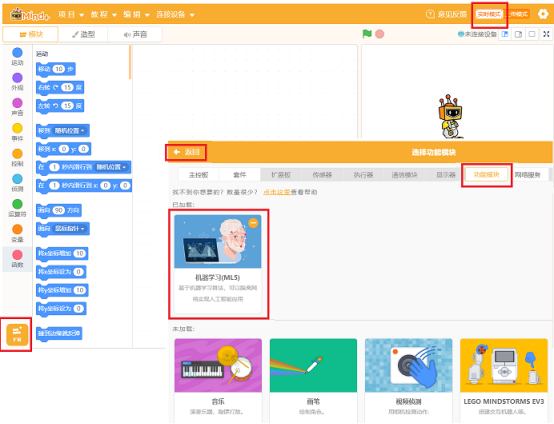Switch to 实时模式 mode

click(489, 14)
